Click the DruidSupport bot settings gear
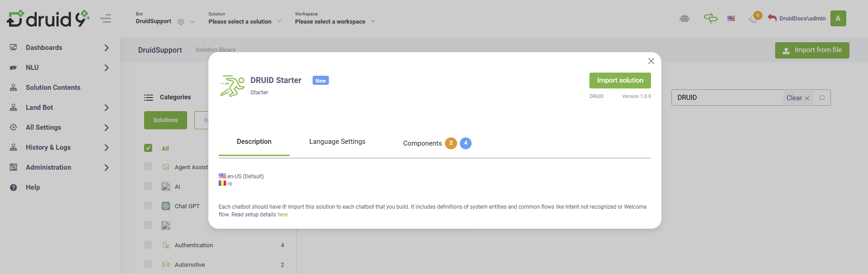868x274 pixels. coord(181,22)
